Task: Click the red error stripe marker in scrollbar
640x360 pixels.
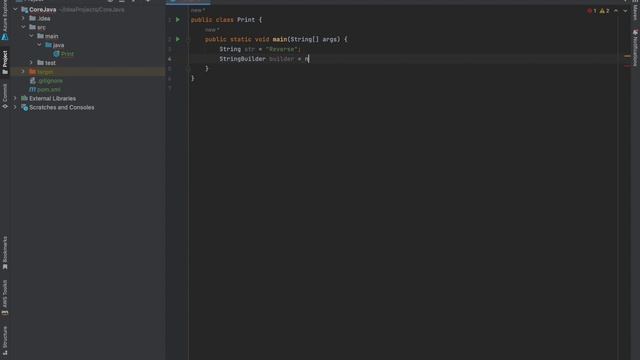Action: [627, 65]
